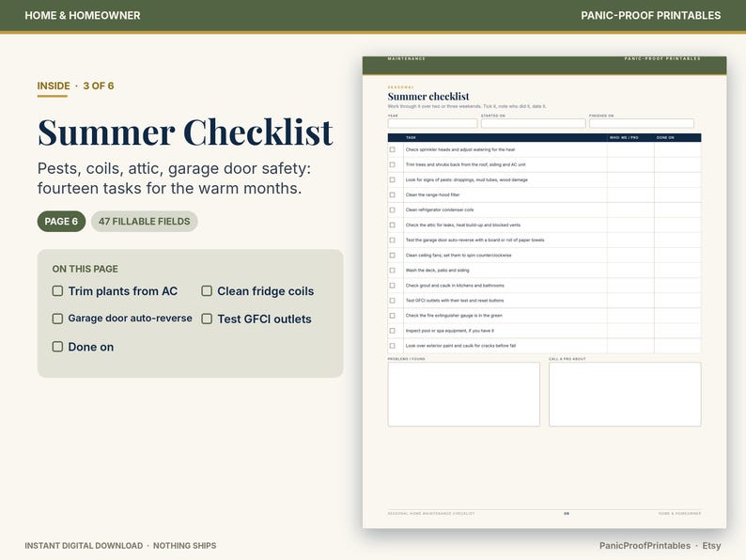Click the TASK column header
Screen dimensions: 746x560
(x=412, y=137)
